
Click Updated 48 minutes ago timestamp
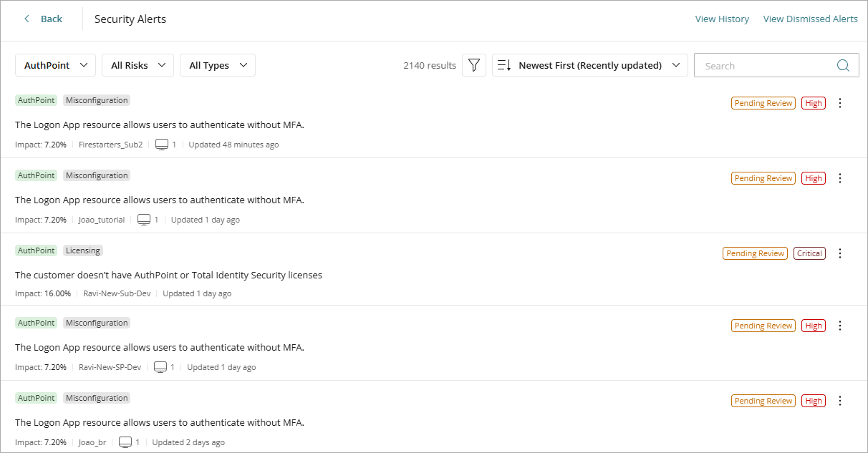[x=233, y=145]
